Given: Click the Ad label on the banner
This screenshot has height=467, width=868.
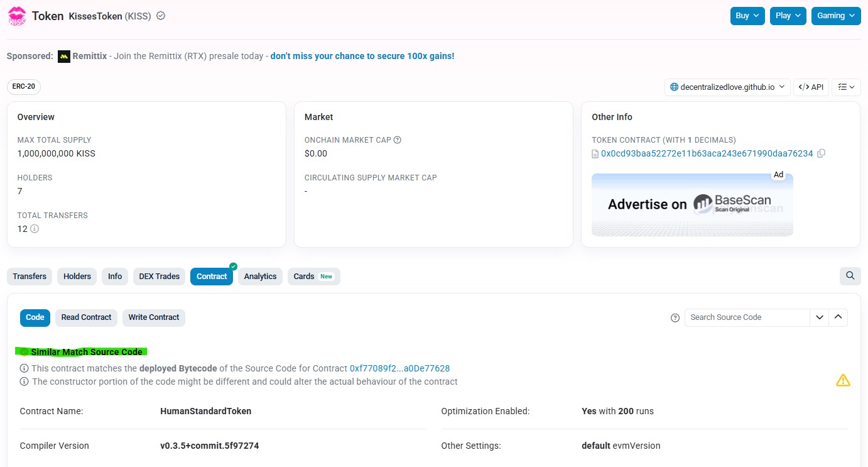Looking at the screenshot, I should (x=779, y=175).
